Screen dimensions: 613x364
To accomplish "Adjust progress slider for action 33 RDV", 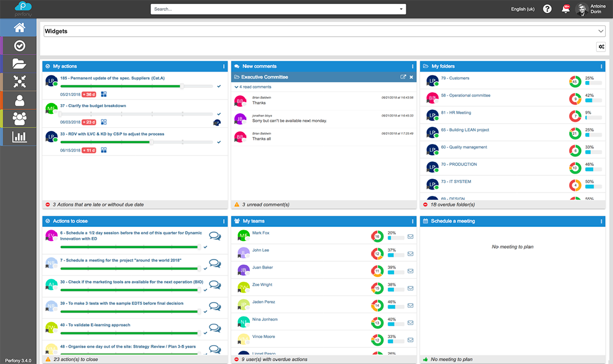I will click(151, 142).
